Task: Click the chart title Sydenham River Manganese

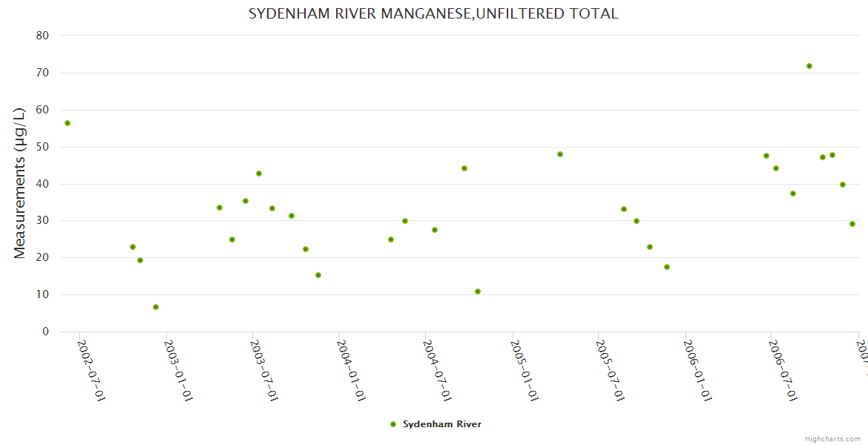Action: 433,13
